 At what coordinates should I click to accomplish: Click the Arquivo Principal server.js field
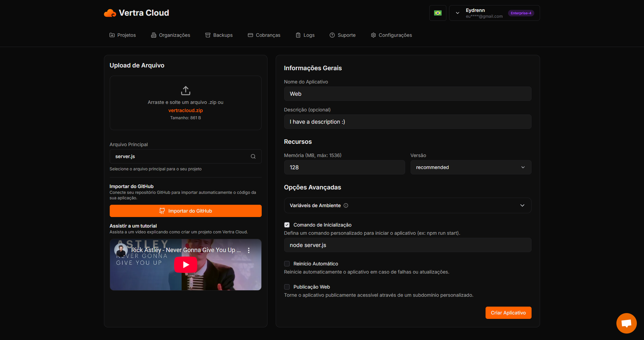[x=186, y=156]
